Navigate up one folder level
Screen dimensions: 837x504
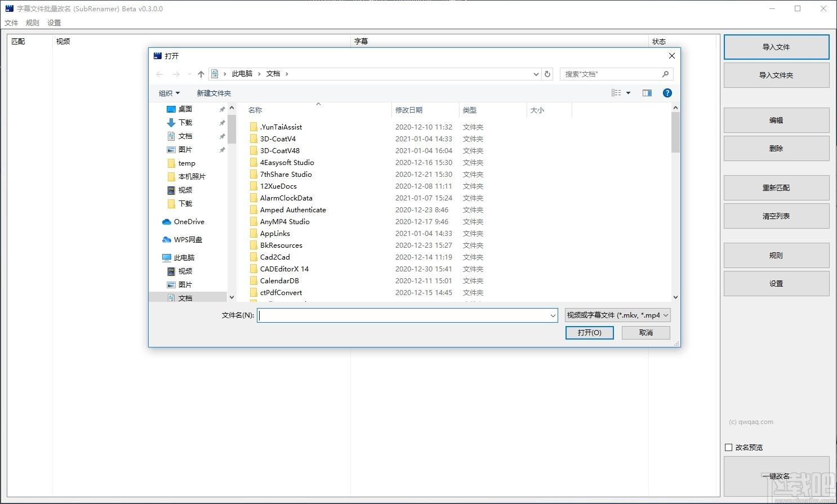(201, 74)
